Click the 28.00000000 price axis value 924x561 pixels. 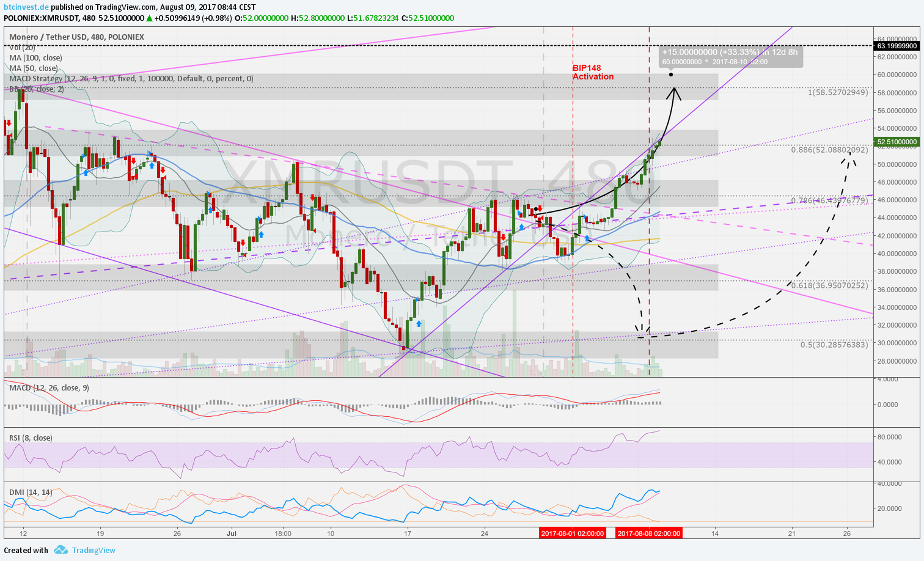897,361
